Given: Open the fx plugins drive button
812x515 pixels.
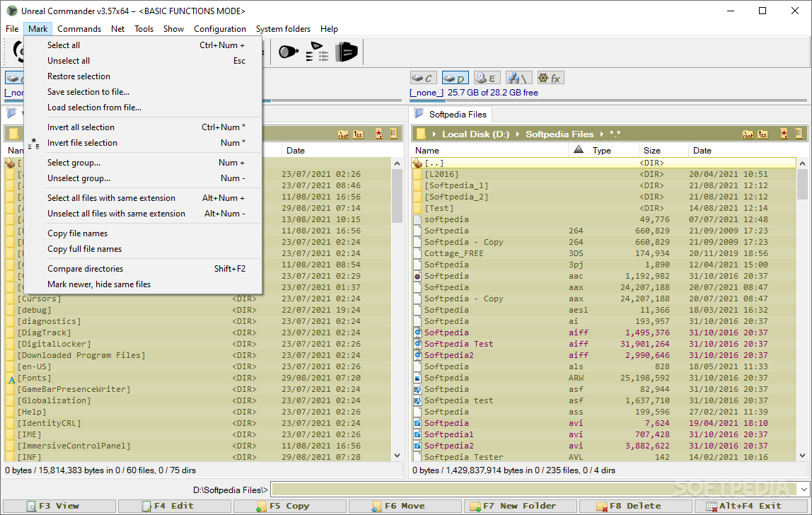Looking at the screenshot, I should 550,78.
